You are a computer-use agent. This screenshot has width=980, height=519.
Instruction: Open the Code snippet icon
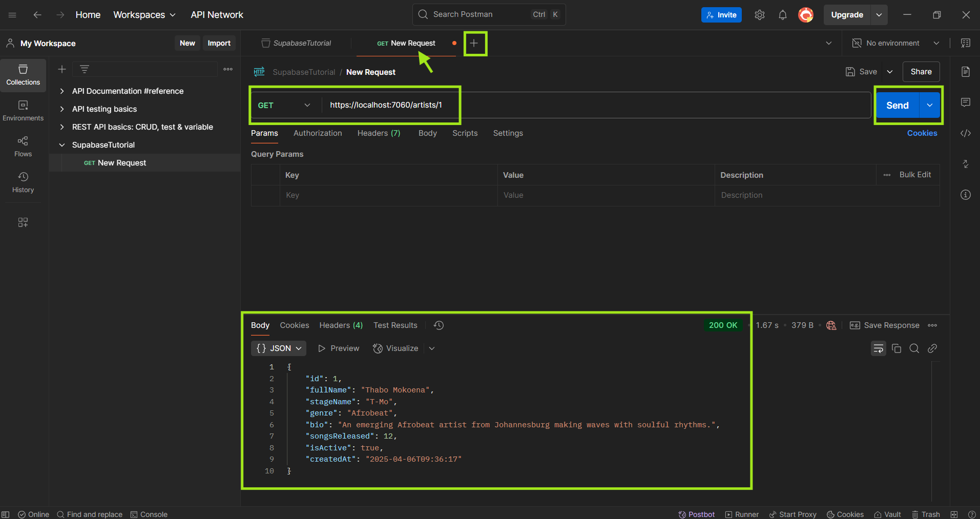[966, 133]
